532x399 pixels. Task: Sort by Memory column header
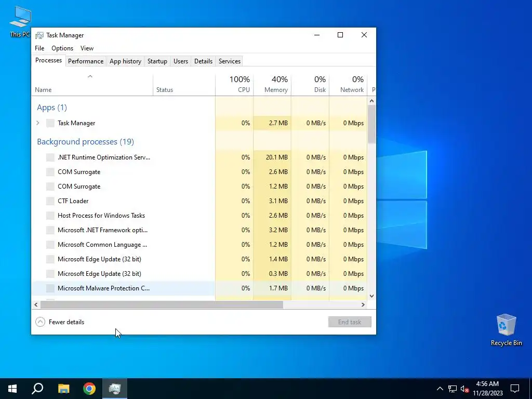tap(272, 85)
